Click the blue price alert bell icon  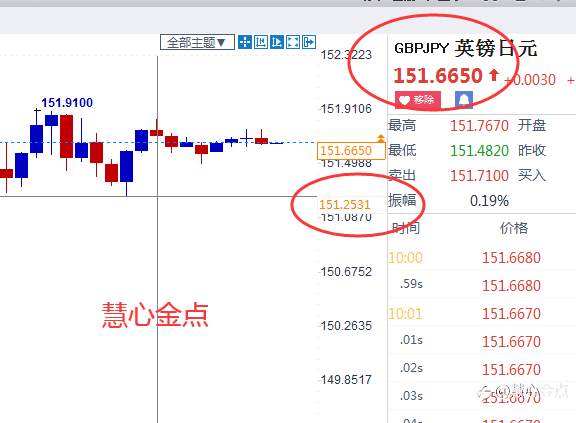[x=464, y=100]
